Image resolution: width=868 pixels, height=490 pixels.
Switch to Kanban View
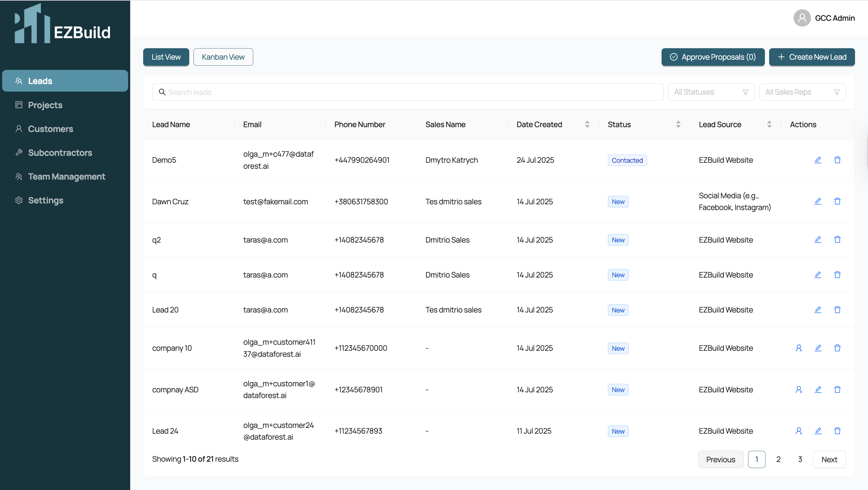point(223,57)
